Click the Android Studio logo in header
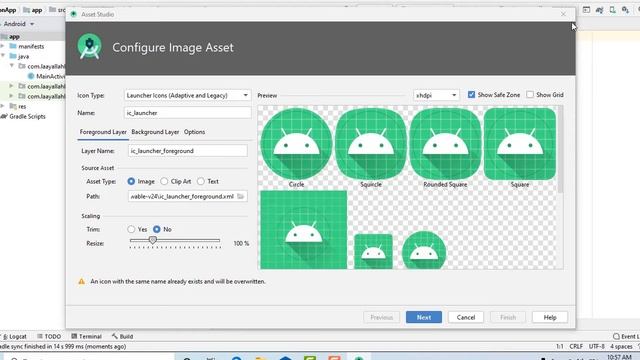 click(x=89, y=47)
